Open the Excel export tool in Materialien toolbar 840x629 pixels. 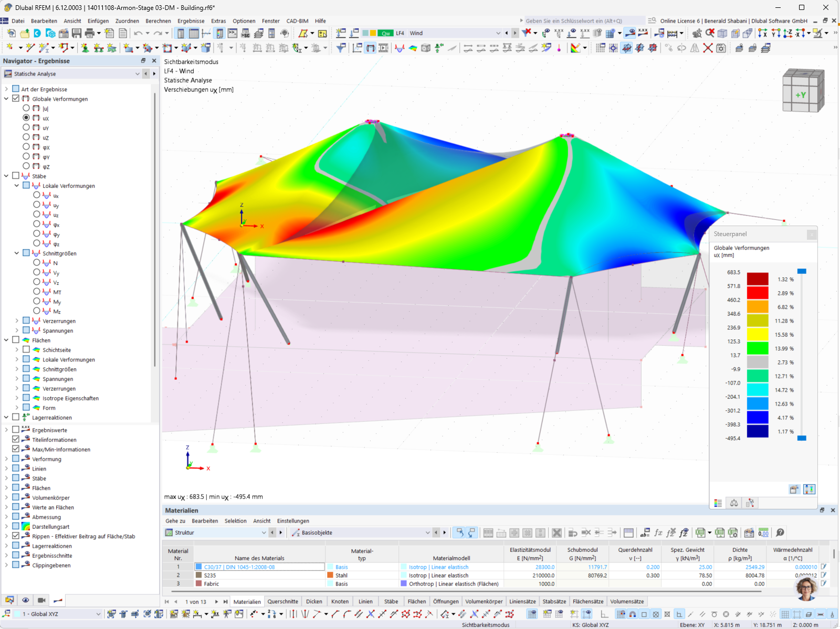[x=700, y=532]
